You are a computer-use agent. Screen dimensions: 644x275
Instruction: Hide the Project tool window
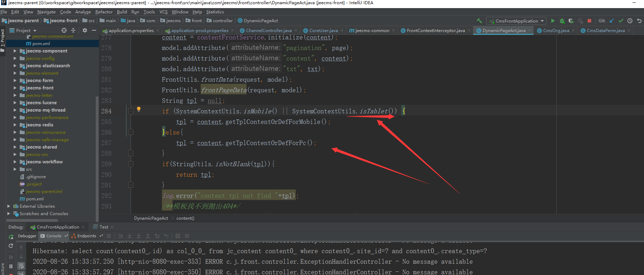94,30
